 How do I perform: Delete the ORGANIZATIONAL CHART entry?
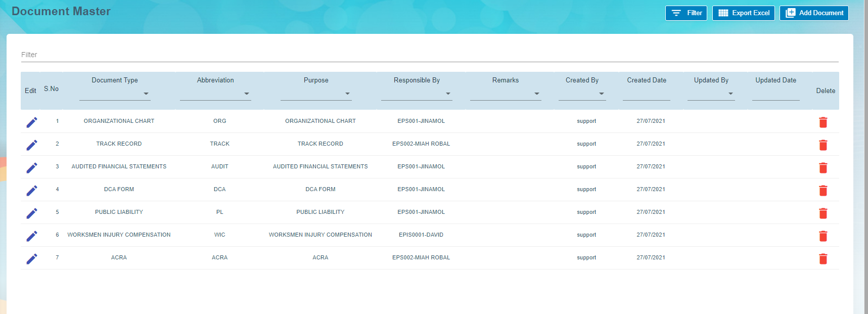pos(823,122)
